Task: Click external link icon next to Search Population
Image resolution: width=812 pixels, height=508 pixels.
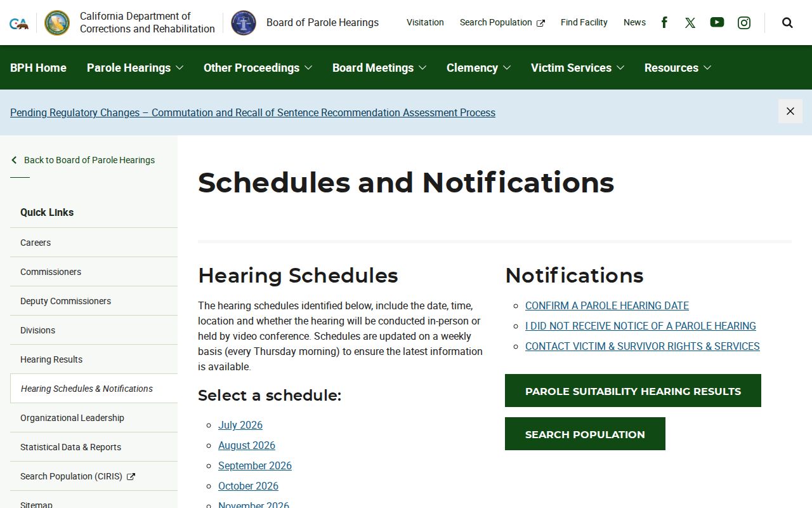Action: 540,23
